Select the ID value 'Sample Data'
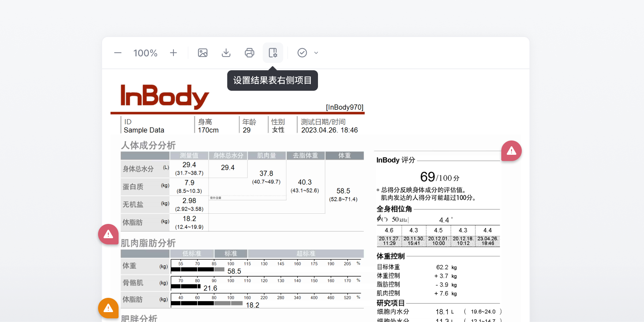Viewport: 644px width, 322px height. point(144,130)
